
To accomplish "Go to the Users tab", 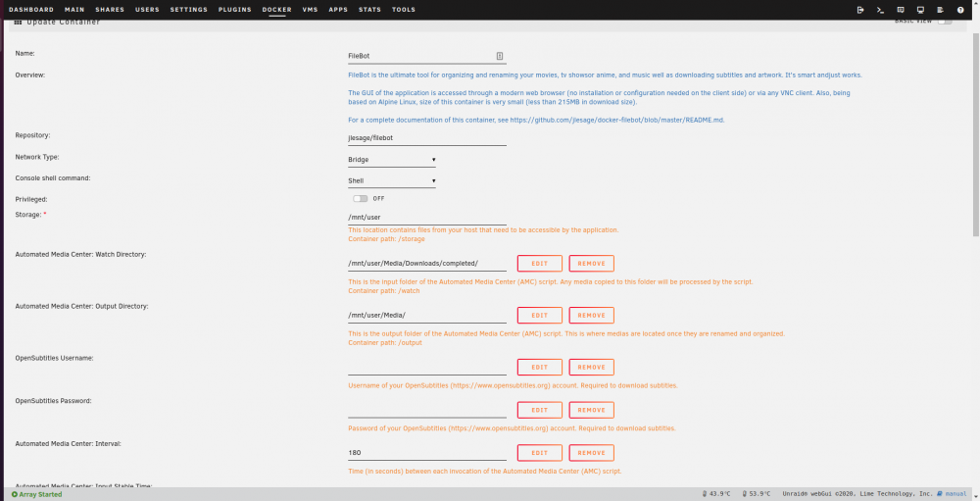I will (148, 10).
